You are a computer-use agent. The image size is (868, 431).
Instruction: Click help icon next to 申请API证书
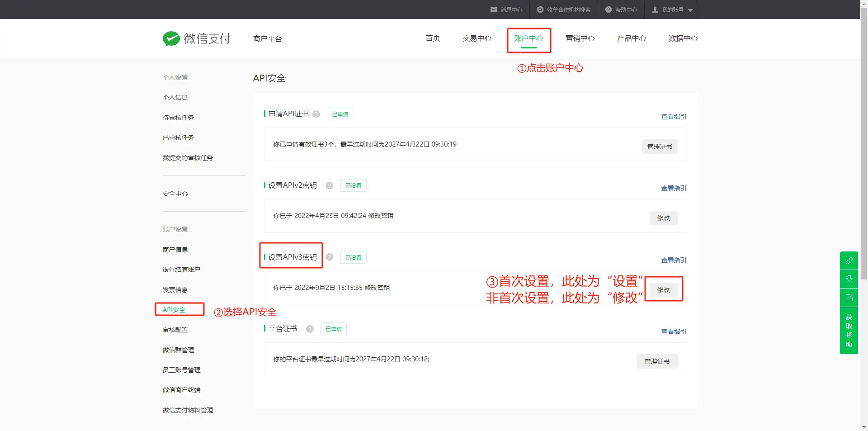tap(316, 114)
